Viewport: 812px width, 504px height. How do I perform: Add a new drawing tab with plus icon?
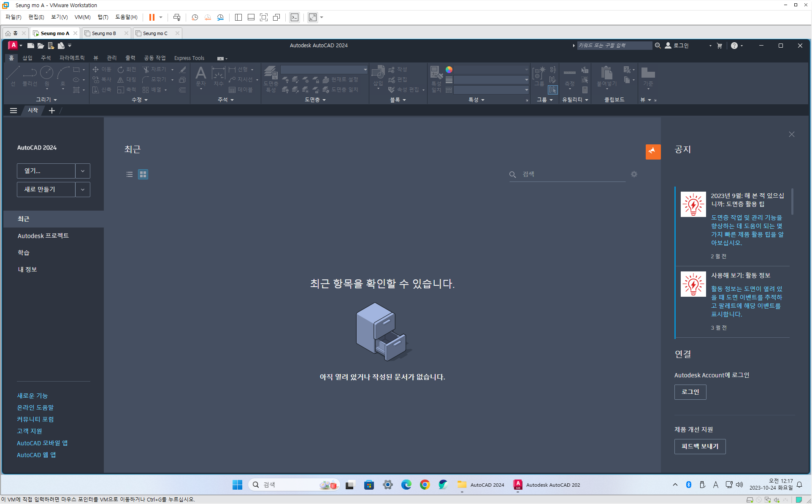point(52,111)
